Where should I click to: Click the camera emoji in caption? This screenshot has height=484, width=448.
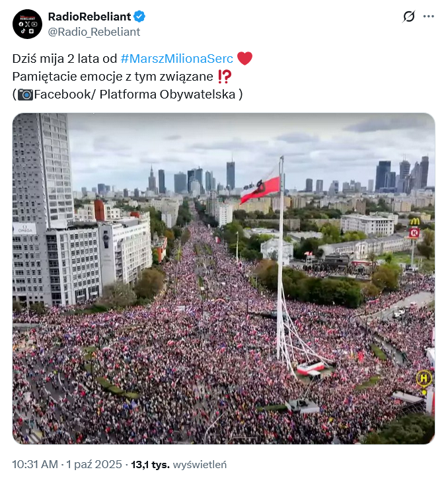click(x=25, y=95)
